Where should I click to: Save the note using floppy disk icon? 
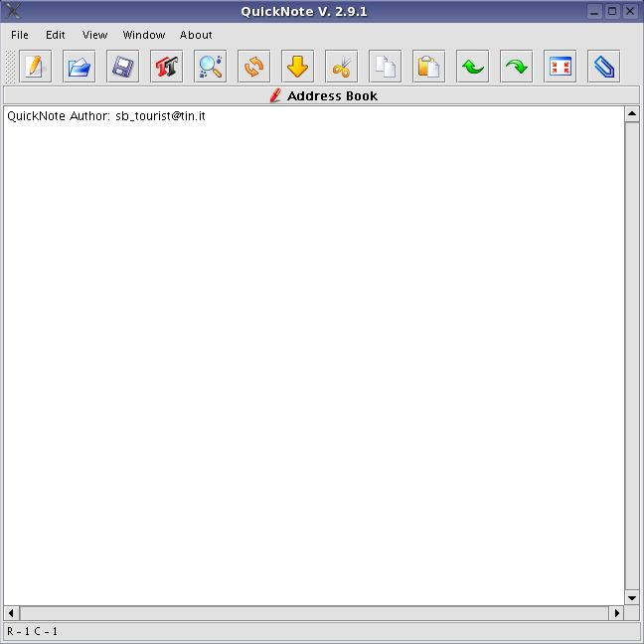[123, 67]
